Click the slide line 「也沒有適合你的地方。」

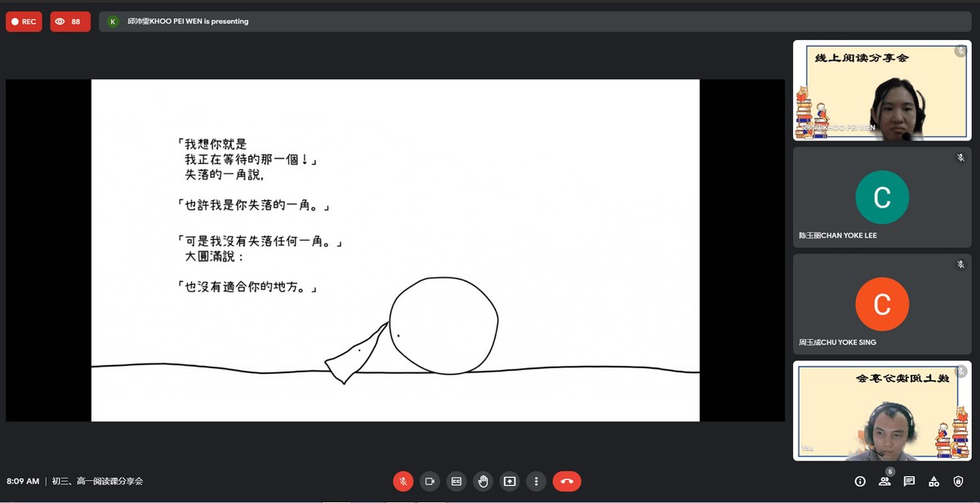247,287
